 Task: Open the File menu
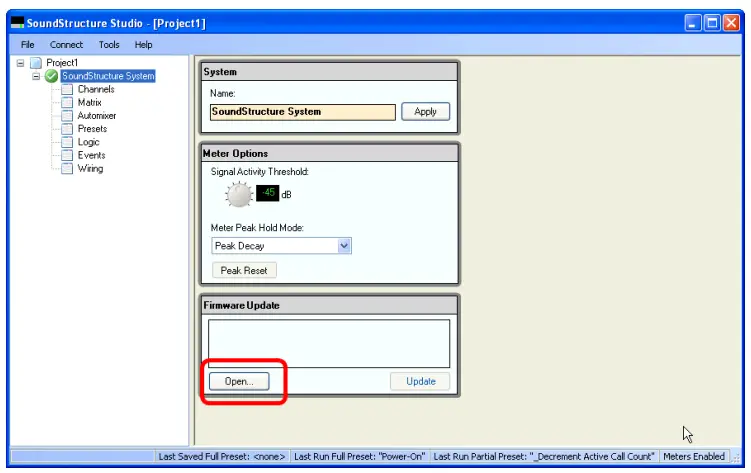coord(27,45)
